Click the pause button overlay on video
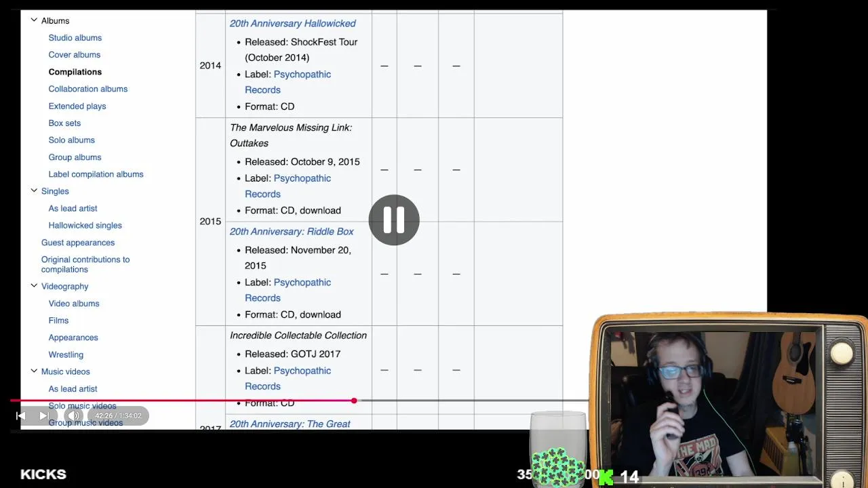The image size is (868, 488). [394, 220]
